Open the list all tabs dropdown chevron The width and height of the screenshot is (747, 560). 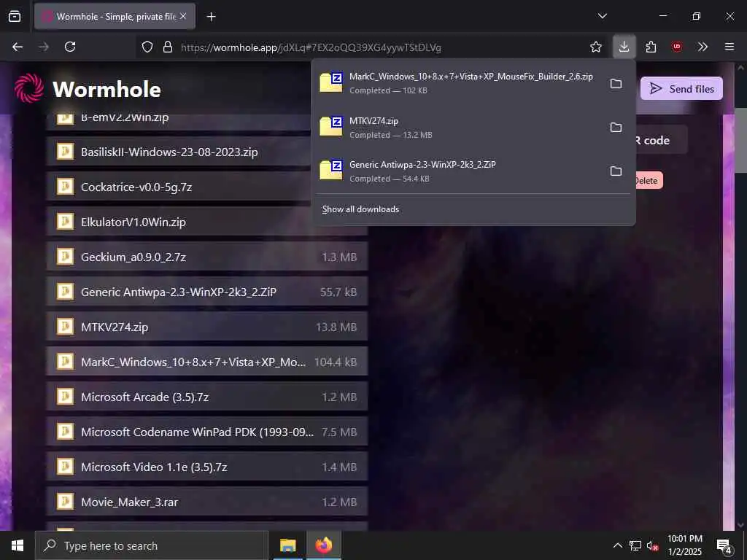[602, 16]
